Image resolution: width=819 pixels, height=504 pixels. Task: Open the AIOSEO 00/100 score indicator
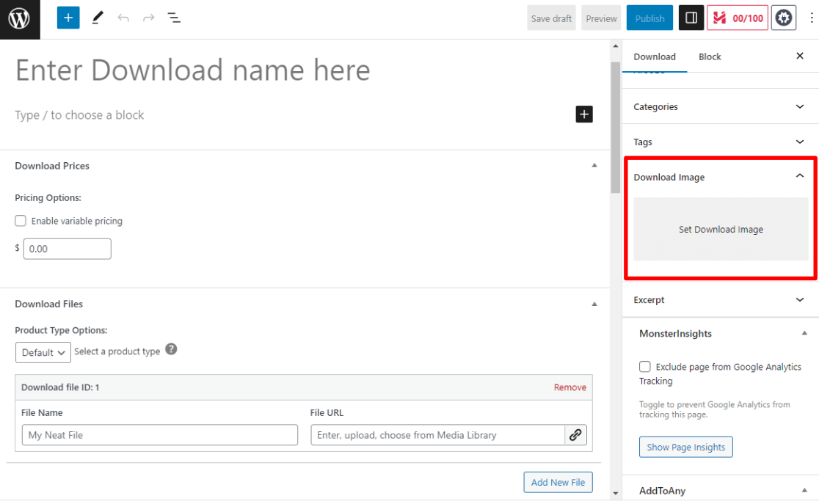tap(738, 17)
